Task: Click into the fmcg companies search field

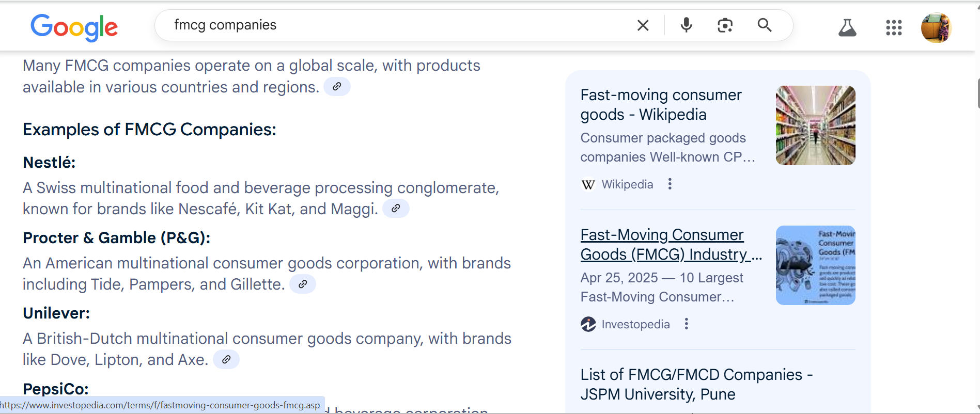Action: (x=398, y=25)
